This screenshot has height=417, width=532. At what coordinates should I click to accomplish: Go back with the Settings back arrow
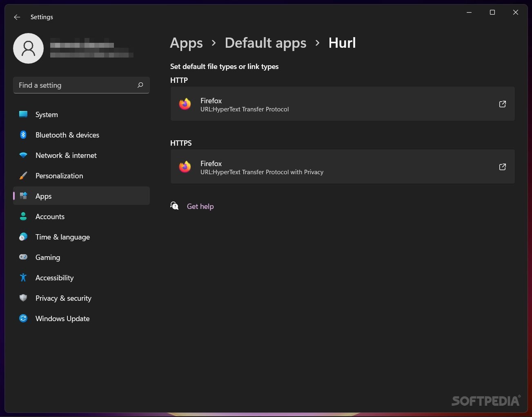pyautogui.click(x=17, y=17)
